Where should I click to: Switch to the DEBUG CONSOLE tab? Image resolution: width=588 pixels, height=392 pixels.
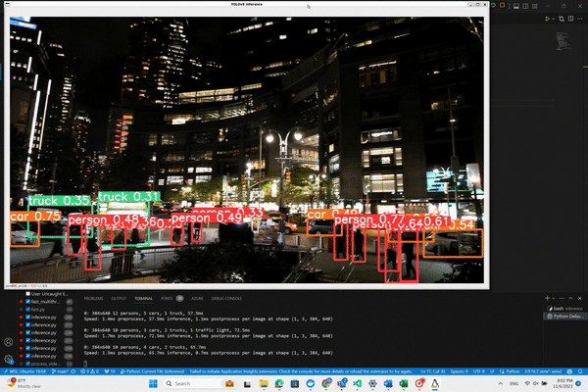point(226,299)
